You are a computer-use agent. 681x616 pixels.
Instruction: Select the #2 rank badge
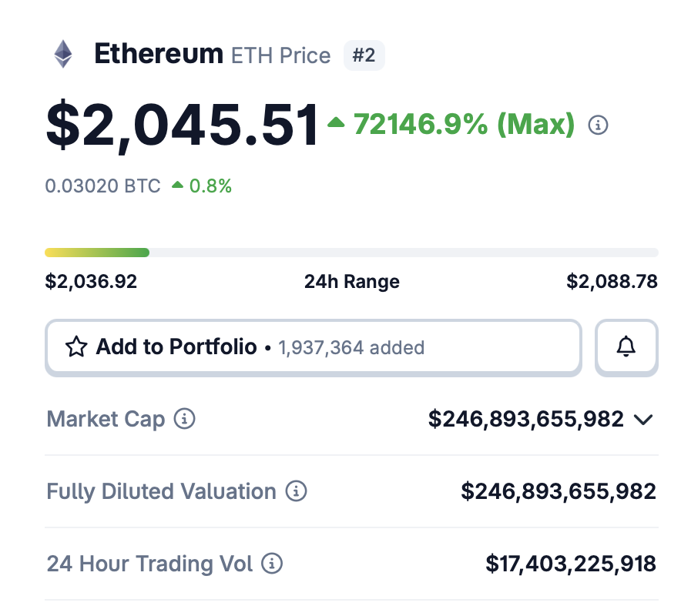[363, 55]
